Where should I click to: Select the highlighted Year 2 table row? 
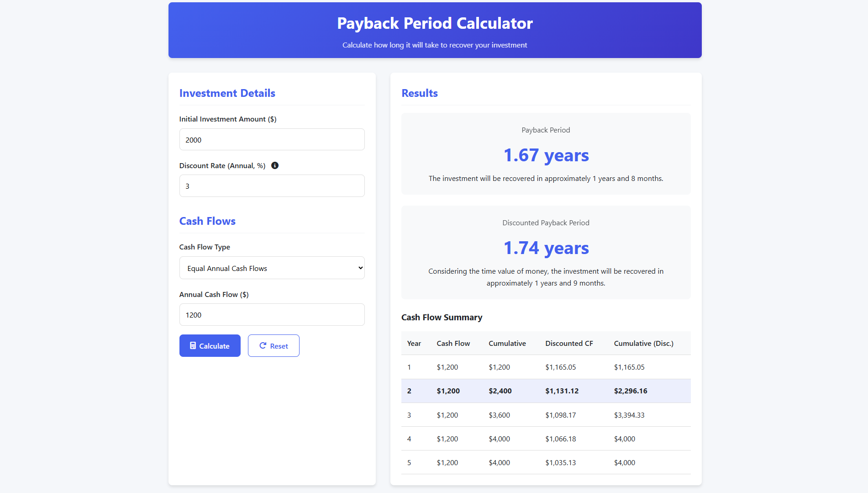546,391
